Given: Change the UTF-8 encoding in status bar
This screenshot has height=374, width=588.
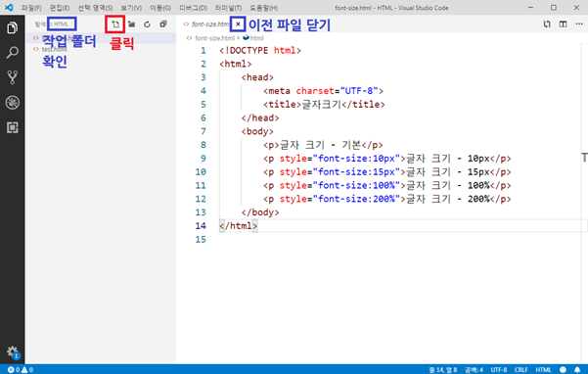Looking at the screenshot, I should point(499,370).
